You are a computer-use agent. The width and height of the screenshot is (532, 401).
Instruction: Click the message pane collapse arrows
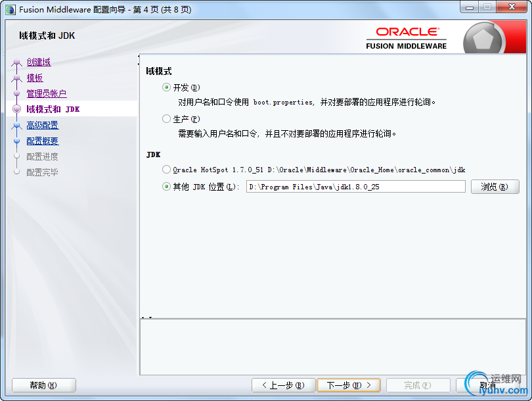[146, 317]
